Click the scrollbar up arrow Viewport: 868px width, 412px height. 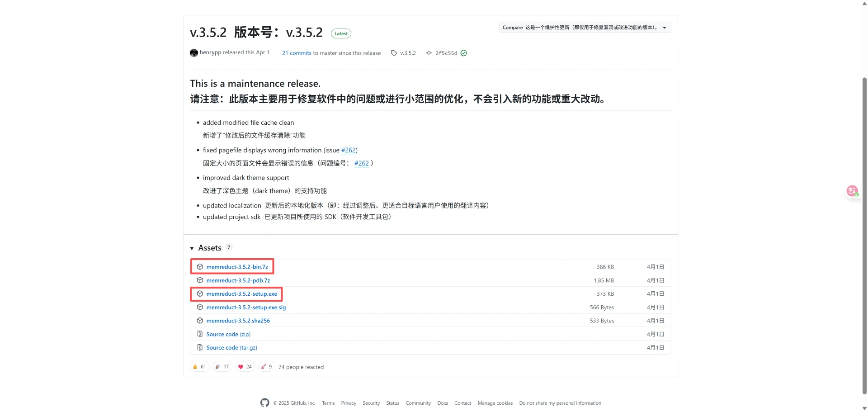click(864, 4)
